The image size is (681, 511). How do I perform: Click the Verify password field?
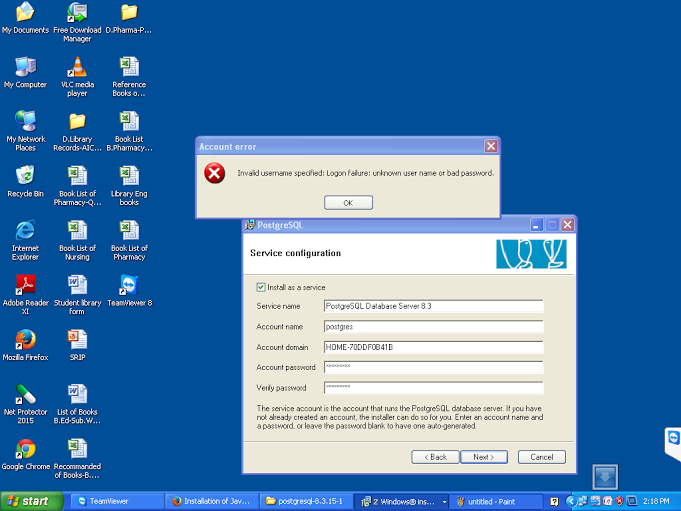(x=433, y=387)
